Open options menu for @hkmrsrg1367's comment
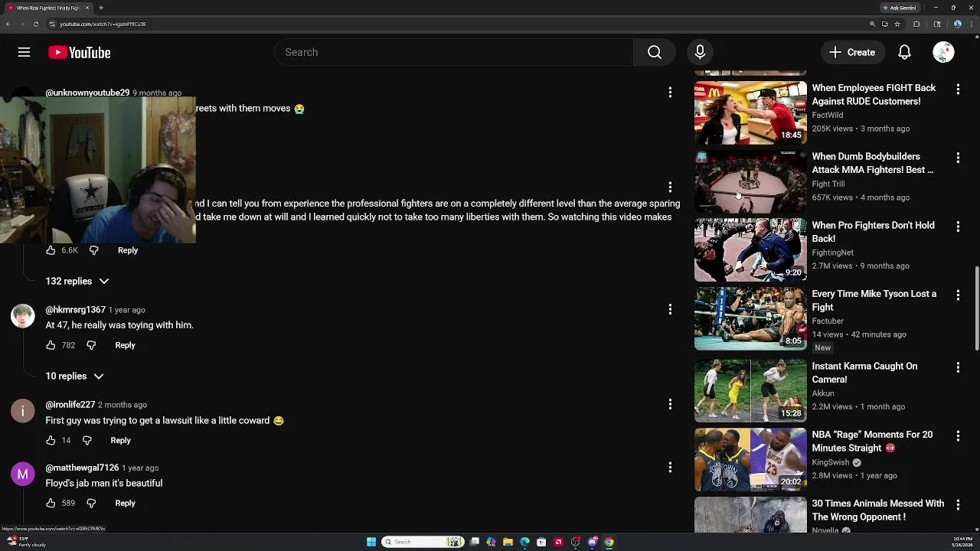The image size is (980, 551). click(670, 309)
